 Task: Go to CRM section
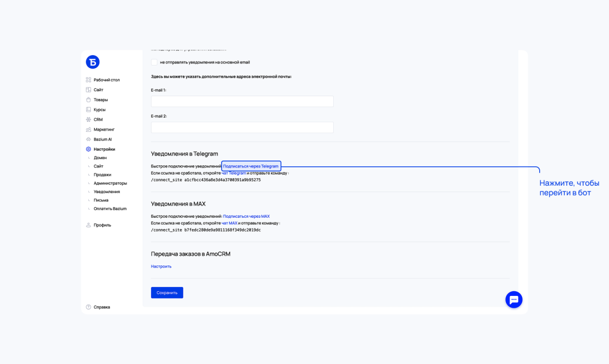[x=98, y=120]
